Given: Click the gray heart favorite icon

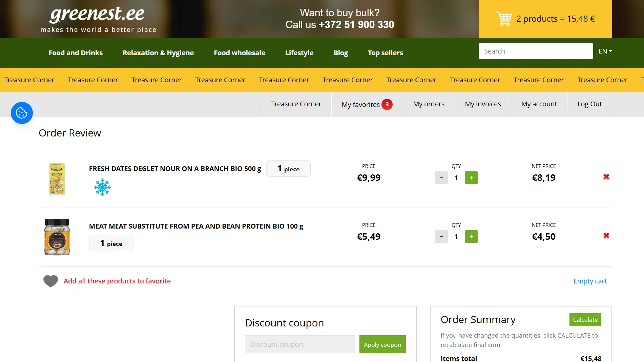Looking at the screenshot, I should pos(50,281).
